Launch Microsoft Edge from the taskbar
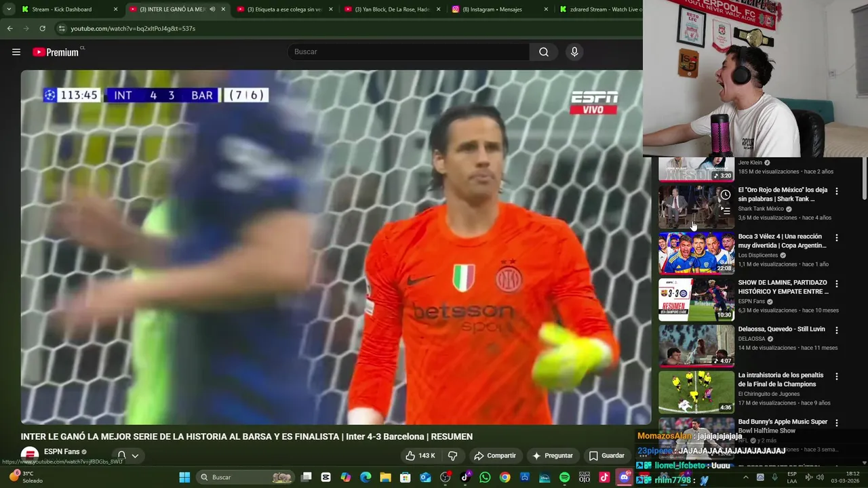This screenshot has width=868, height=488. click(x=366, y=477)
